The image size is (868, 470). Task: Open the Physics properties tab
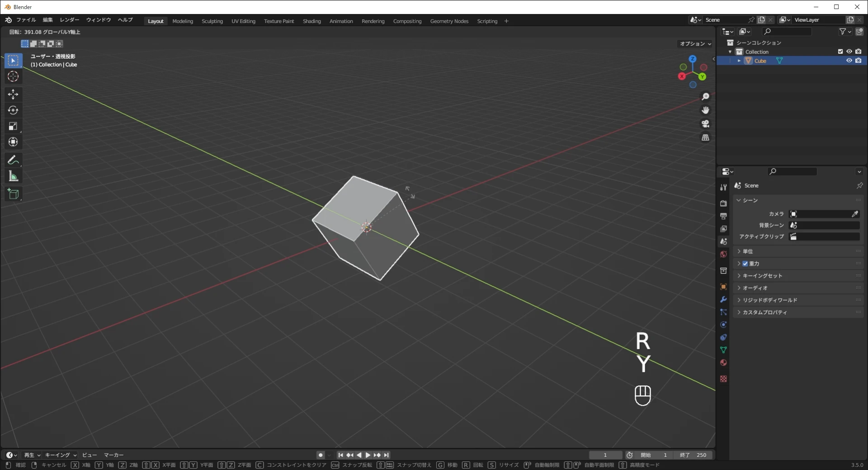[x=723, y=324]
